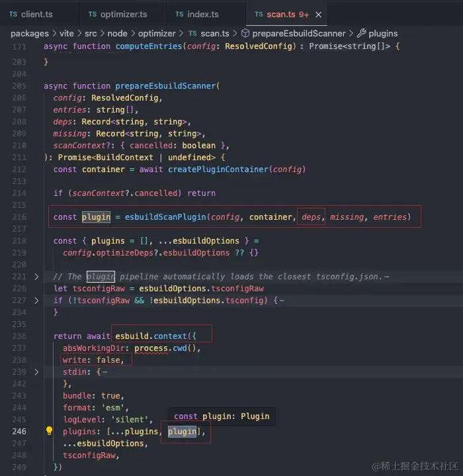
Task: Open the scan.ts breadcrumb segment
Action: coord(215,33)
